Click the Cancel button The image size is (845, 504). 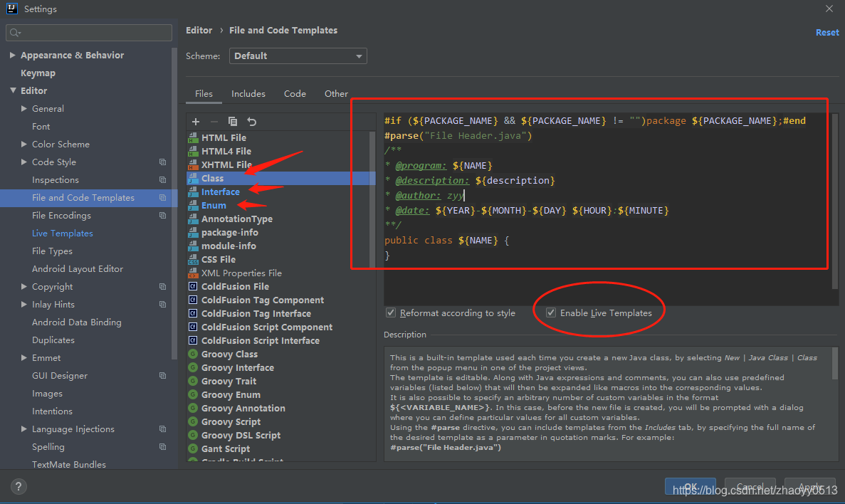pos(750,486)
